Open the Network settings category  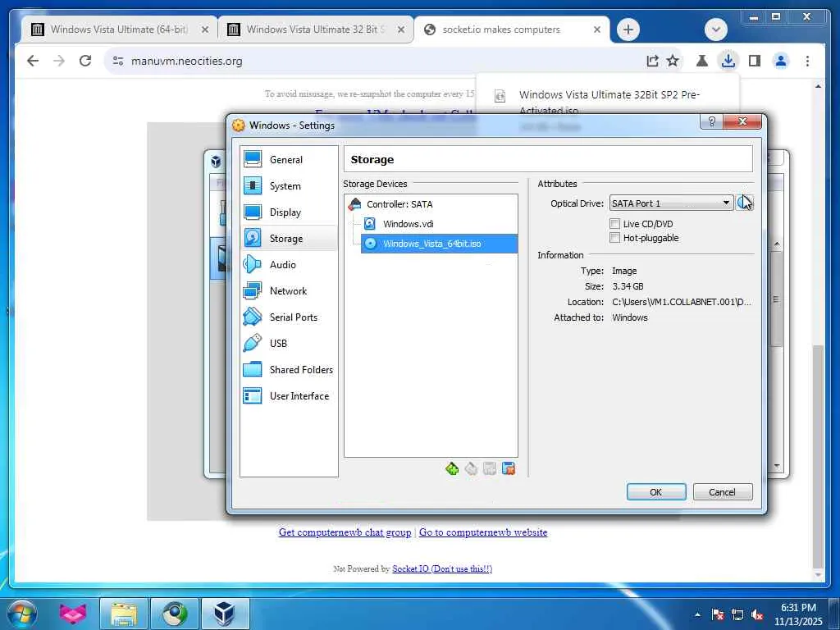tap(289, 291)
